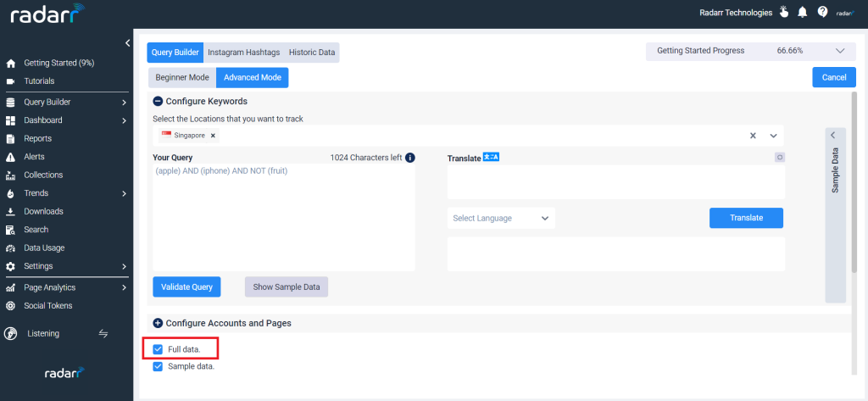Viewport: 868px width, 401px height.
Task: Expand Configure Accounts and Pages section
Action: [x=158, y=323]
